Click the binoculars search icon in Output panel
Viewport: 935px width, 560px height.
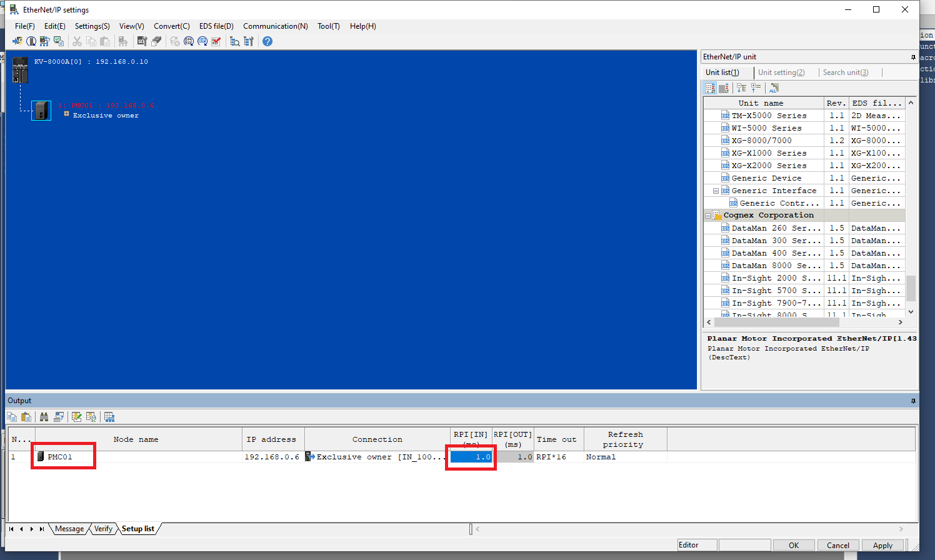click(x=44, y=417)
